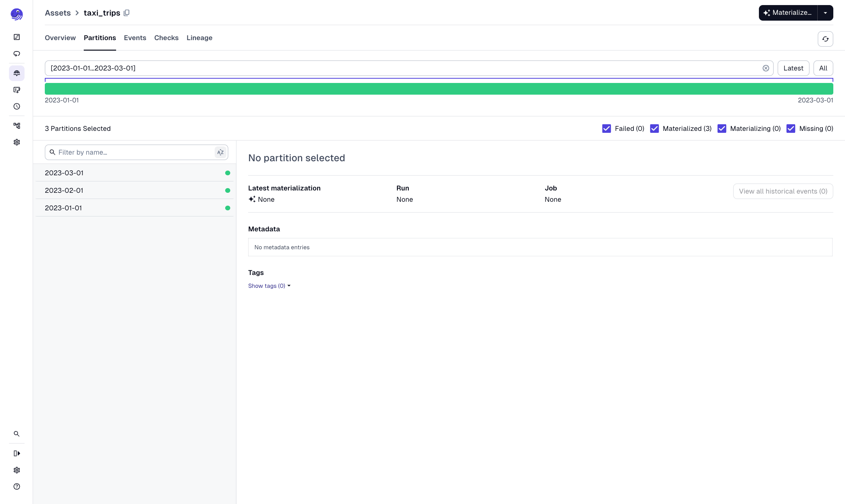
Task: Uncheck the Materialized (3) filter
Action: click(x=655, y=128)
